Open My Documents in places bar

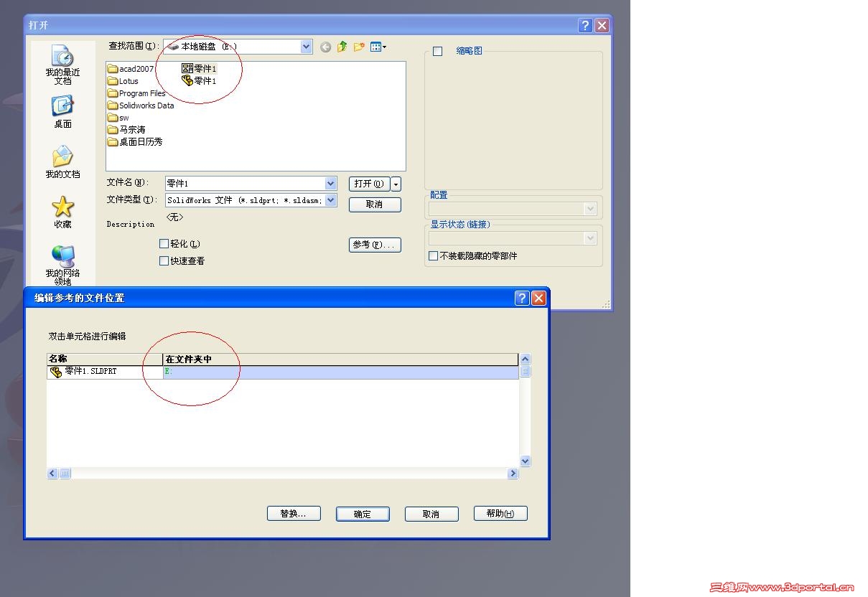click(62, 161)
